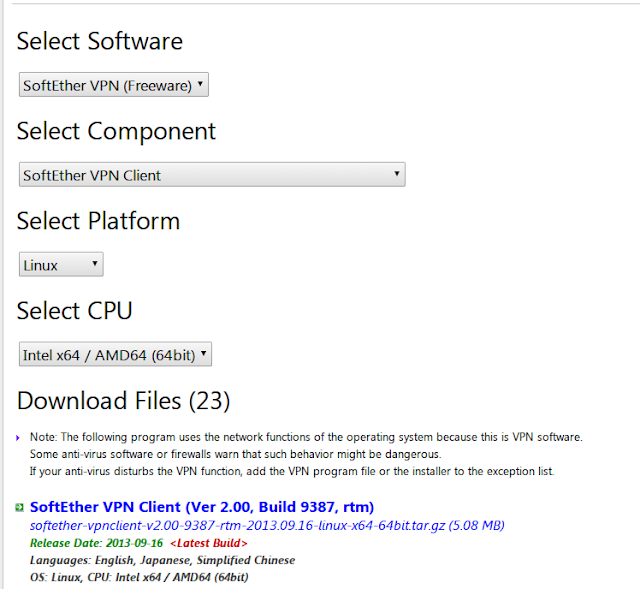Click the Select Component heading
640x589 pixels.
point(116,131)
